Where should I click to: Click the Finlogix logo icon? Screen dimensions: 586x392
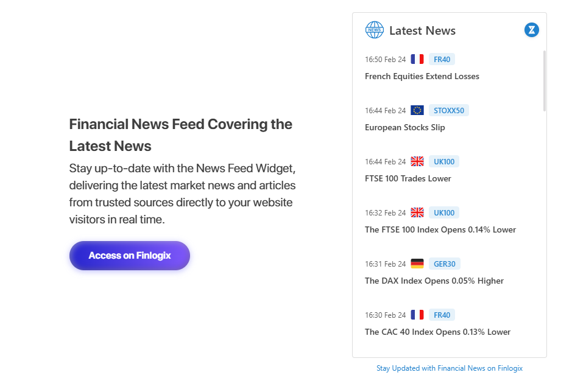pyautogui.click(x=532, y=30)
